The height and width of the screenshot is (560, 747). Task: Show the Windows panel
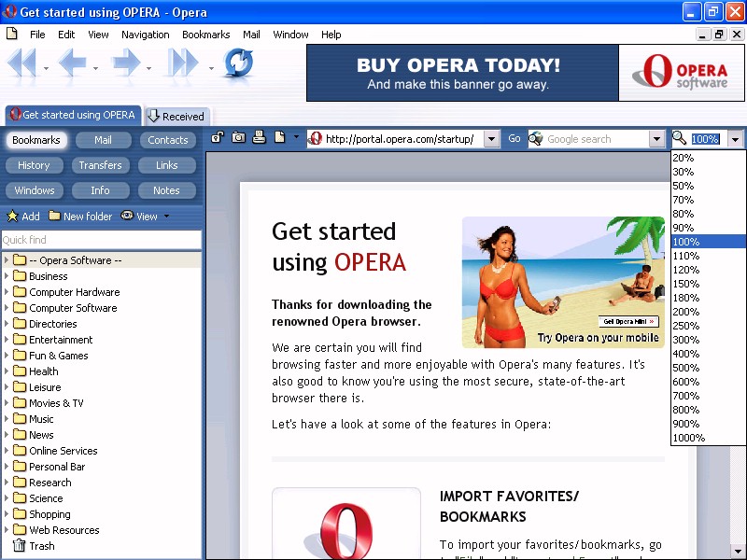[34, 190]
